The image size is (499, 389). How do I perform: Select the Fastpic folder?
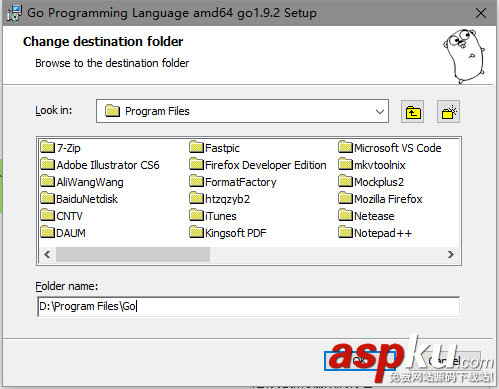(214, 148)
